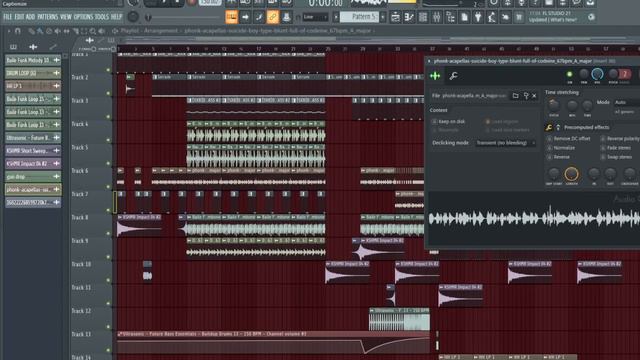The width and height of the screenshot is (640, 360).
Task: Enable the Fade stereo option
Action: tap(603, 148)
